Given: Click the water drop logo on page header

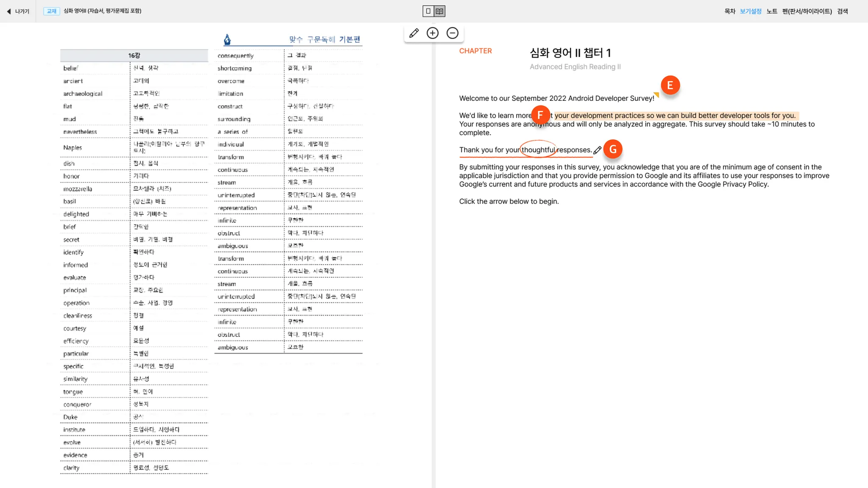Looking at the screenshot, I should click(x=227, y=40).
